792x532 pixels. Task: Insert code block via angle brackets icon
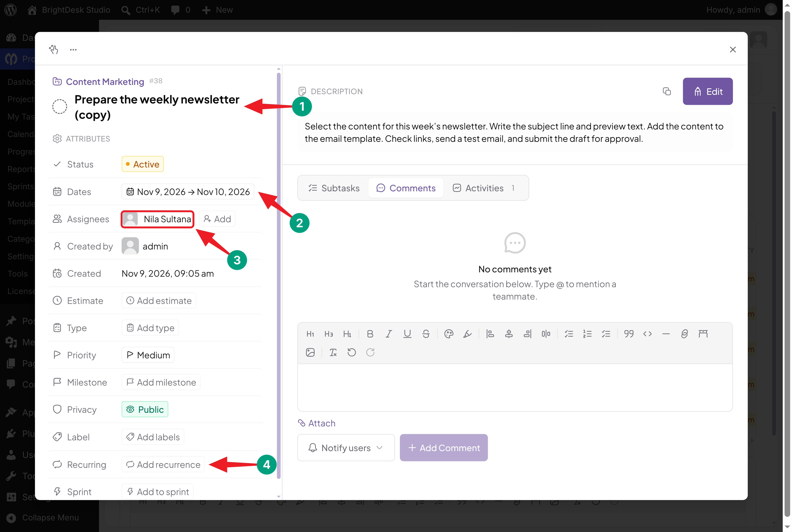click(648, 334)
